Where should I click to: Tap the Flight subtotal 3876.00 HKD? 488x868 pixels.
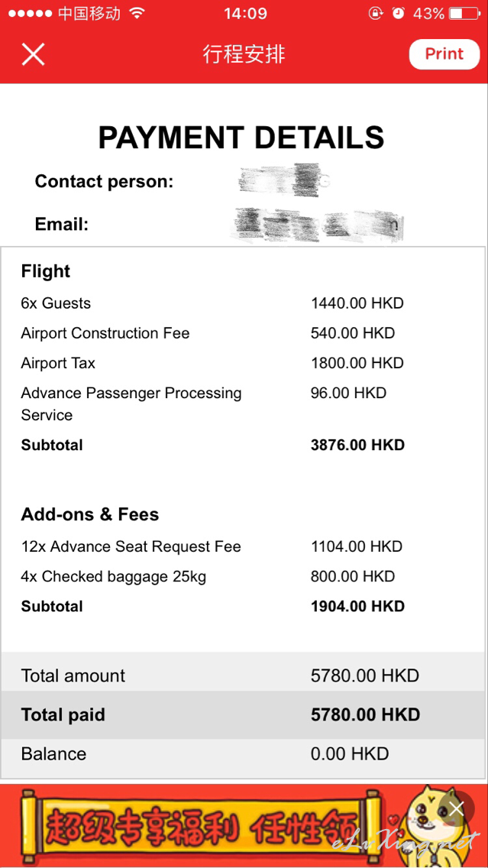[x=357, y=445]
